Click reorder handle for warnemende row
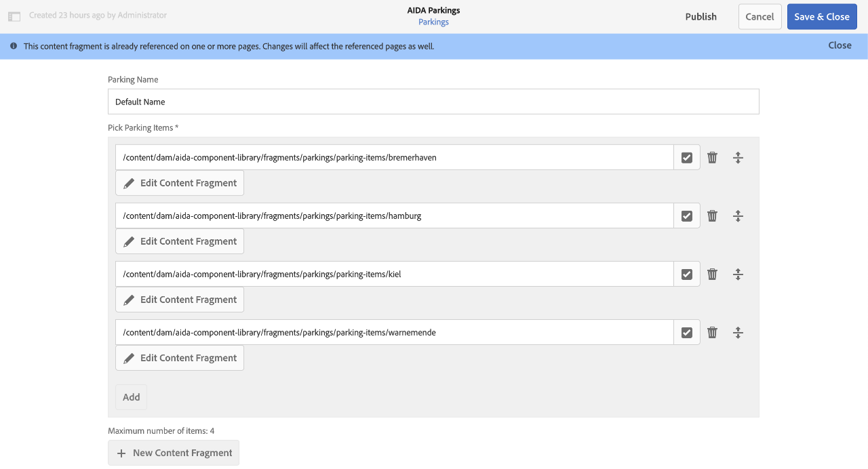Viewport: 868px width, 469px height. [x=738, y=332]
